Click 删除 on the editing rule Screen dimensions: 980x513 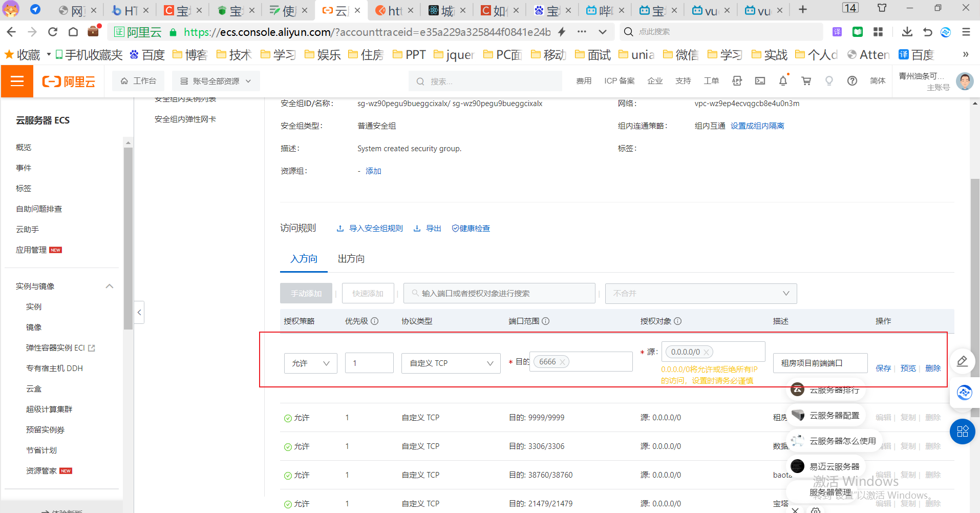pyautogui.click(x=933, y=368)
